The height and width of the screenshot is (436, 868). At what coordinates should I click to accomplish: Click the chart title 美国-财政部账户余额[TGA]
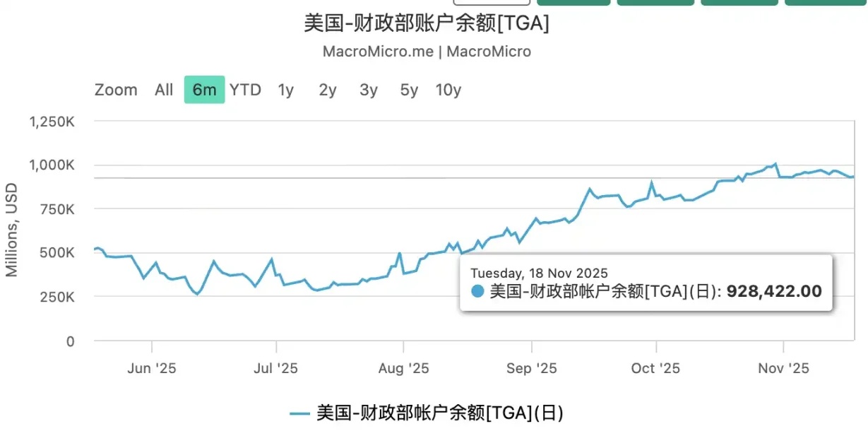(427, 23)
